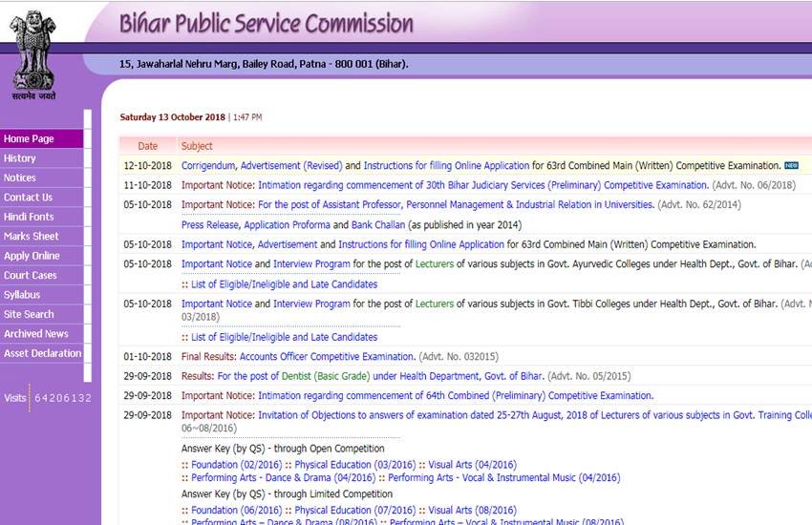Click the Bank Challan link
The height and width of the screenshot is (525, 812).
[x=377, y=225]
